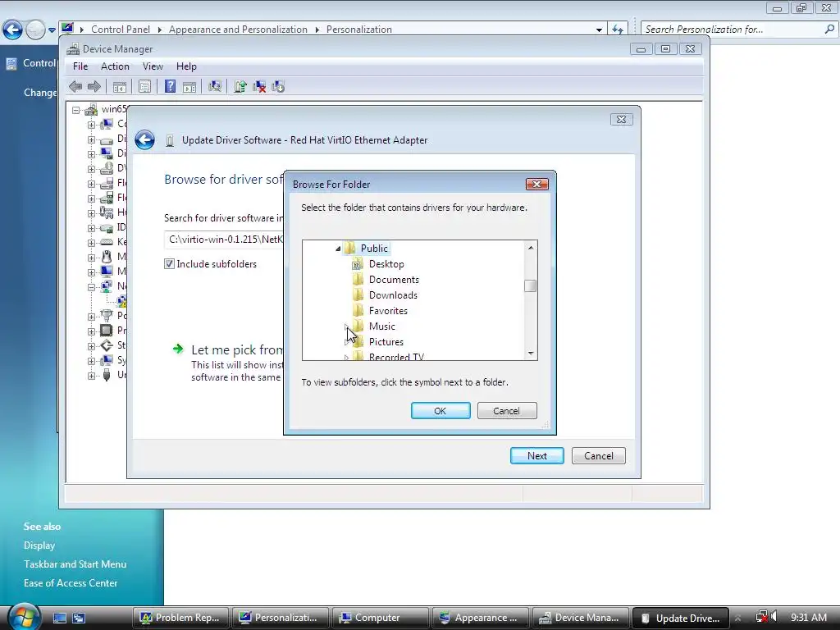The height and width of the screenshot is (630, 840).
Task: Collapse the root computer node in Device Manager
Action: 76,111
